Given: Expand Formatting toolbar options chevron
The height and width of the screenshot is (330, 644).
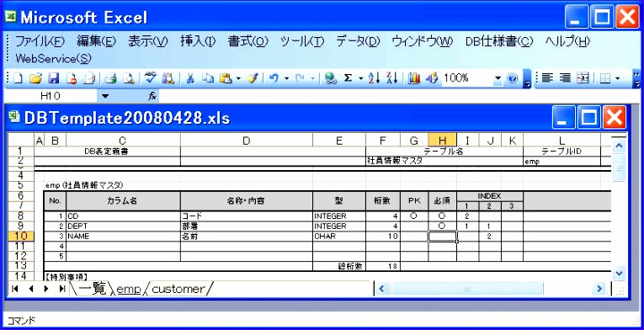Looking at the screenshot, I should pos(636,79).
